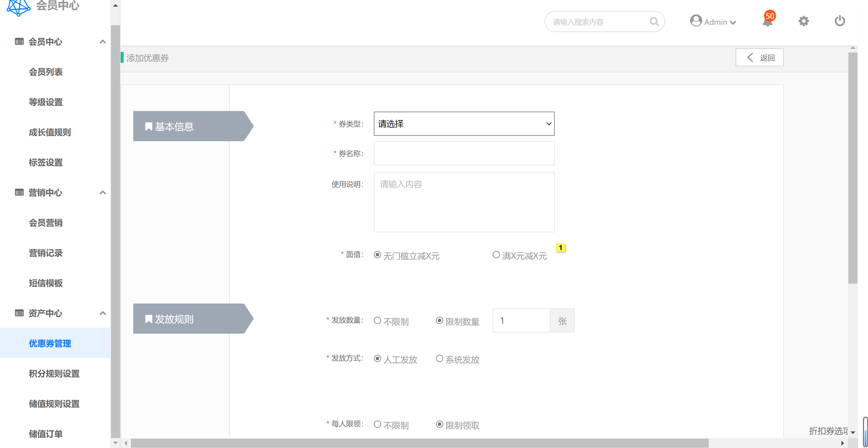The height and width of the screenshot is (448, 868).
Task: Click the 张 unit label
Action: [562, 321]
